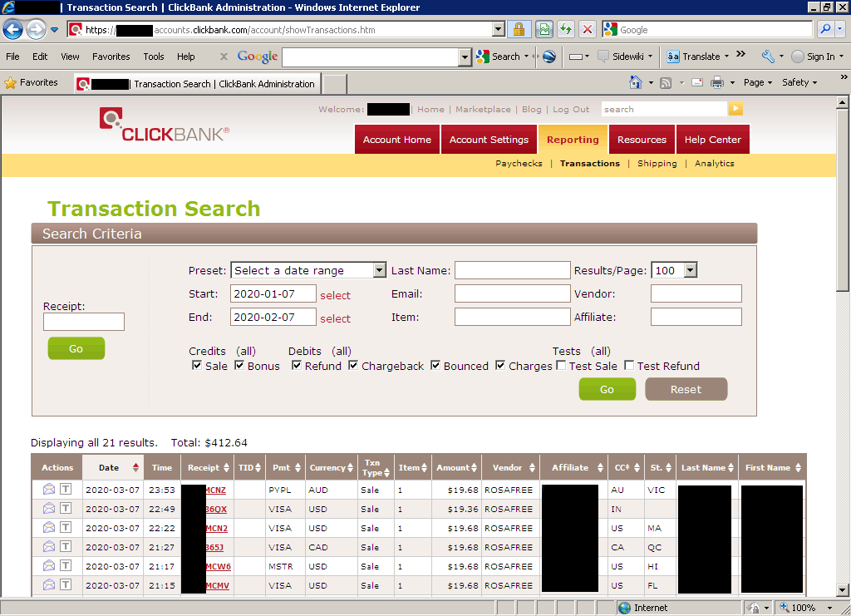Expand the Results/Page dropdown
This screenshot has height=616, width=851.
[x=690, y=270]
